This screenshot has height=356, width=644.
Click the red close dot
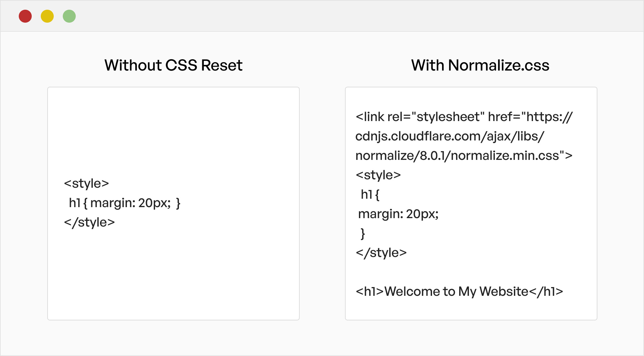point(25,16)
